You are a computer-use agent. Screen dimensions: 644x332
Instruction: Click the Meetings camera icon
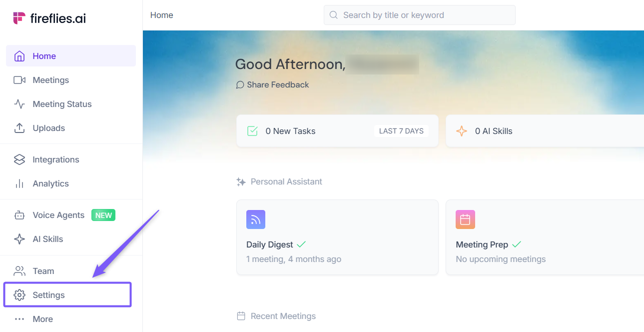[19, 80]
